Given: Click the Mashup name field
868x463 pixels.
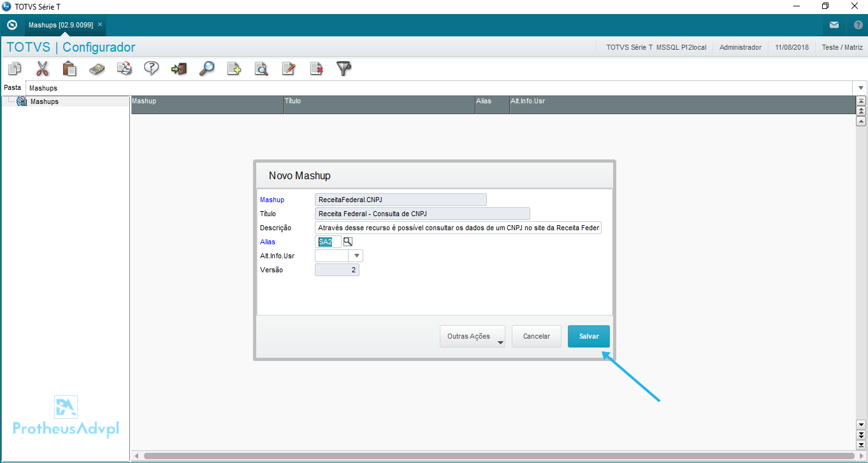Looking at the screenshot, I should 401,200.
